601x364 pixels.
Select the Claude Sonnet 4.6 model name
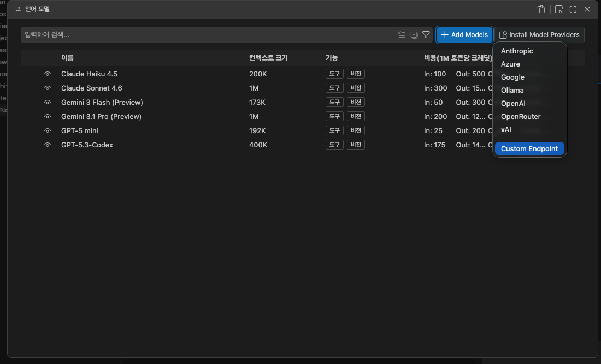(92, 88)
